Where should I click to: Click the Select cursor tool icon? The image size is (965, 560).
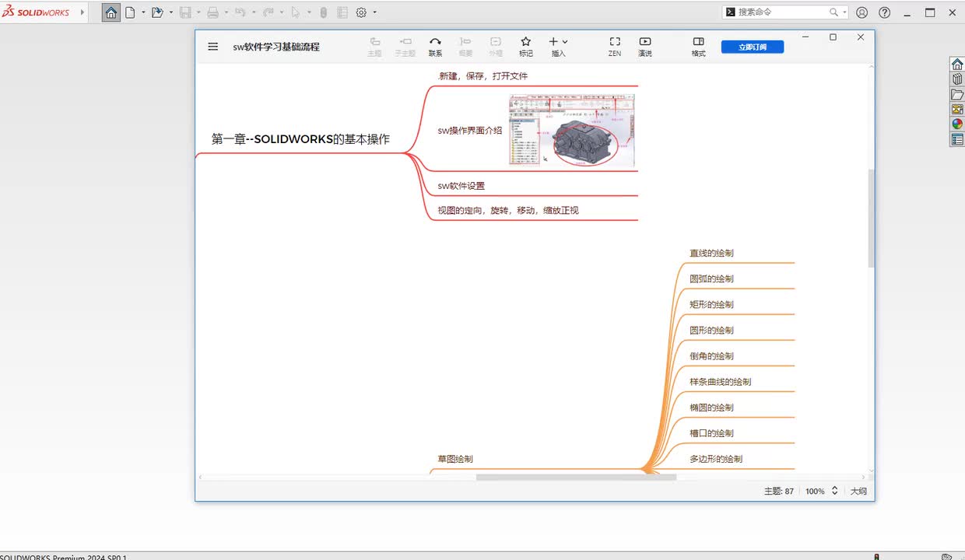click(x=295, y=12)
